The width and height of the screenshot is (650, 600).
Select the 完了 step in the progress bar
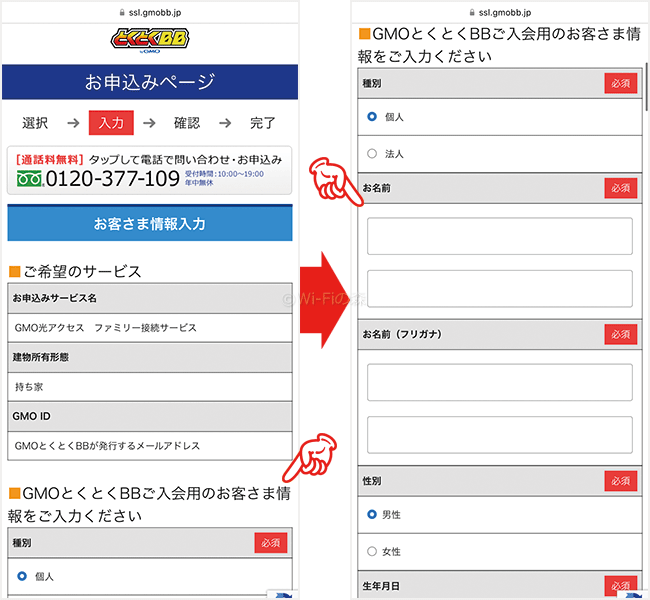pyautogui.click(x=263, y=123)
